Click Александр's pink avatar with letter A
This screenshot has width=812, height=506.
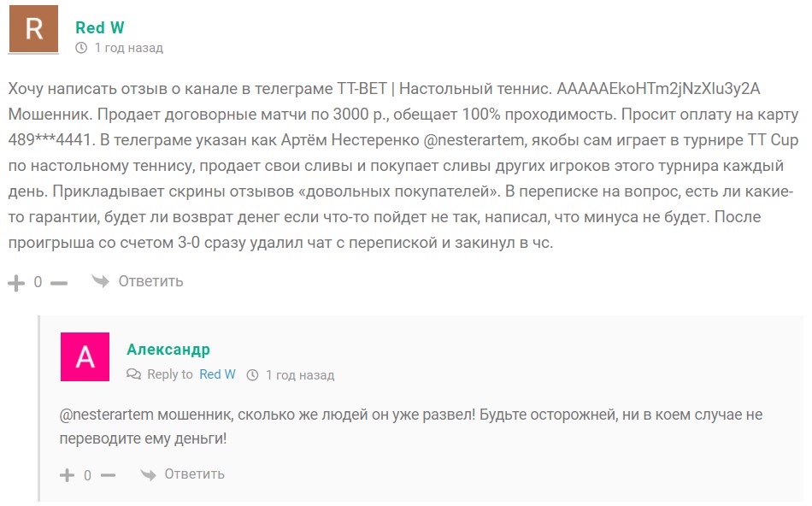[x=85, y=356]
